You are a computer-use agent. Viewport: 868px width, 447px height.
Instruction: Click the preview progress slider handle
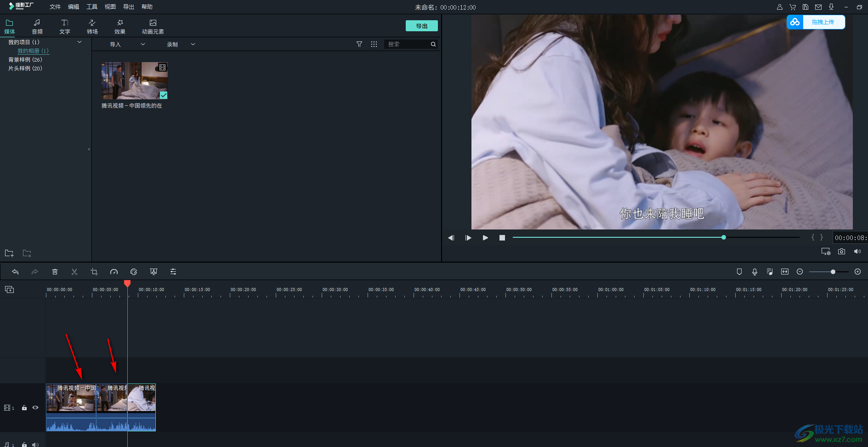[724, 237]
